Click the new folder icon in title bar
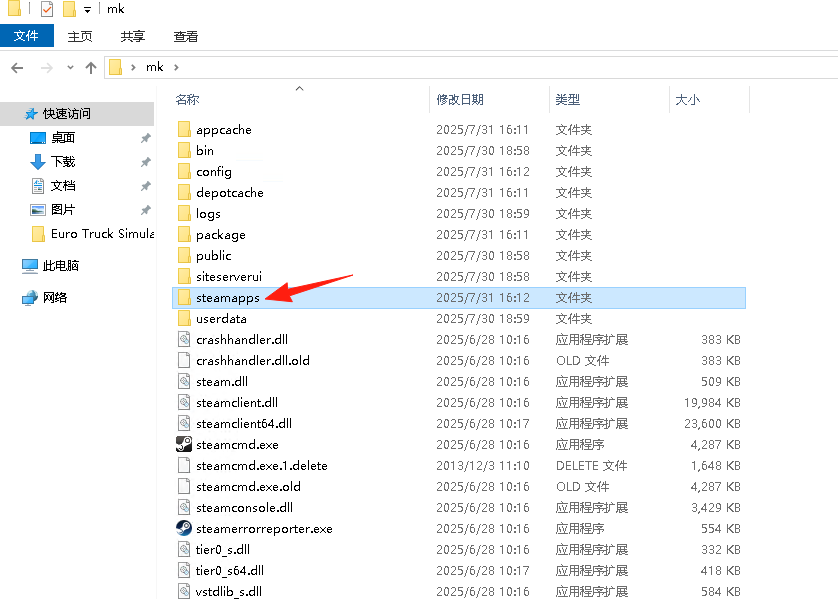Image resolution: width=838 pixels, height=602 pixels. pyautogui.click(x=69, y=9)
